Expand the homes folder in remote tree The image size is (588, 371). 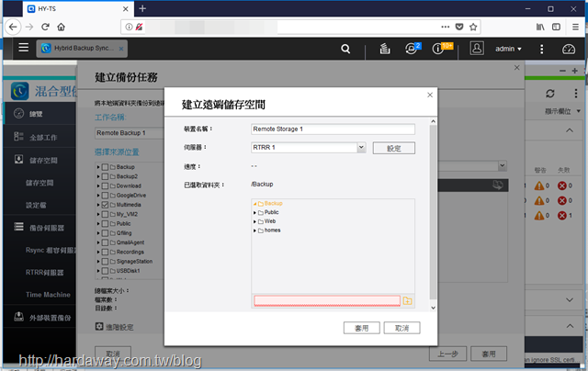(x=255, y=230)
